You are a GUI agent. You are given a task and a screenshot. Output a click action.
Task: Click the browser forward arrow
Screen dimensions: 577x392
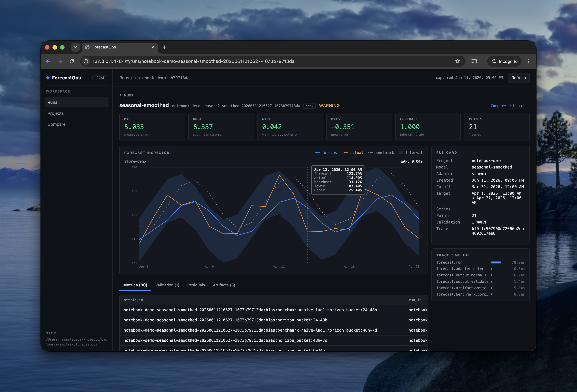coord(60,61)
